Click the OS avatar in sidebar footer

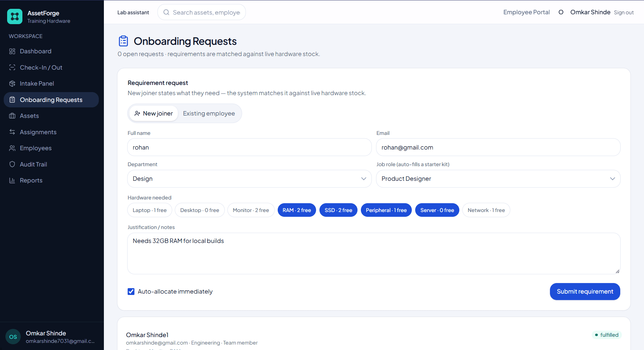[13, 337]
